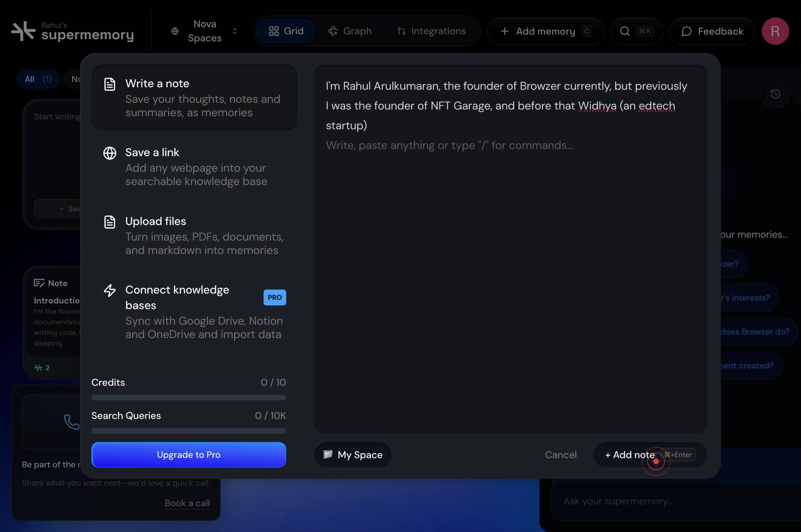Click the word edtech in the note
Viewport: 801px width, 532px height.
pos(657,106)
